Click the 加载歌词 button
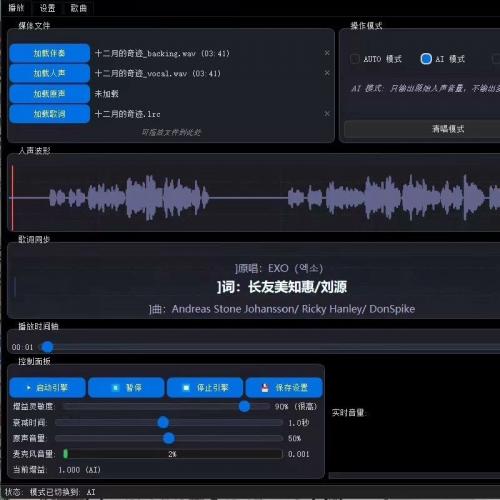The height and width of the screenshot is (500, 500). (x=49, y=114)
